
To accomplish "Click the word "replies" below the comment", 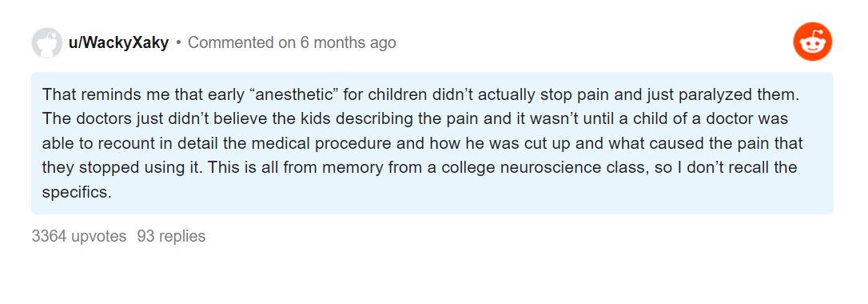I will (181, 237).
